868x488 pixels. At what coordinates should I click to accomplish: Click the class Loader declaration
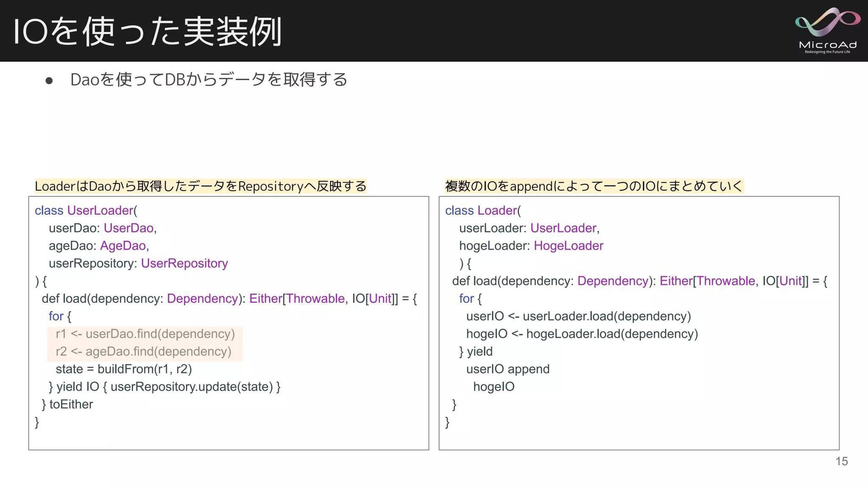pos(483,211)
